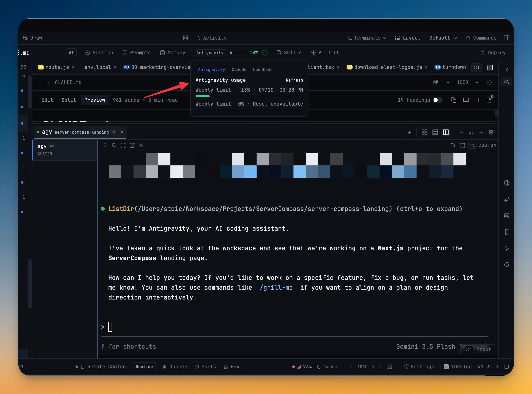Switch to Preview mode
532x394 pixels.
point(95,100)
